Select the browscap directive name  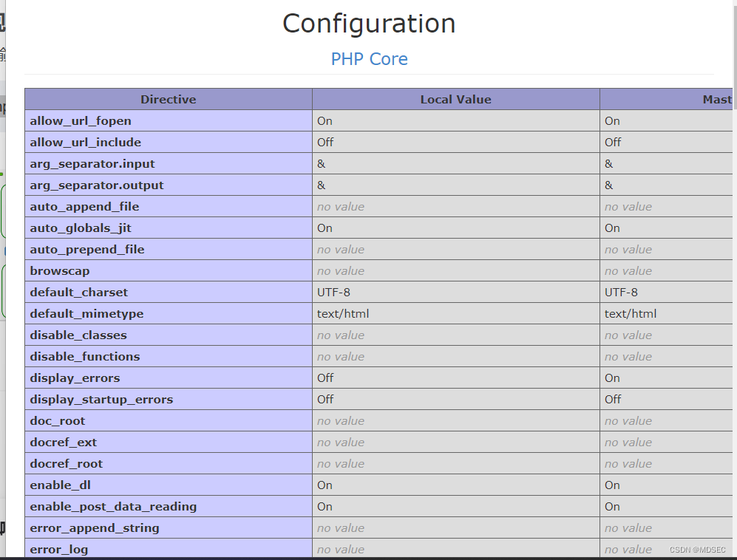(x=60, y=271)
